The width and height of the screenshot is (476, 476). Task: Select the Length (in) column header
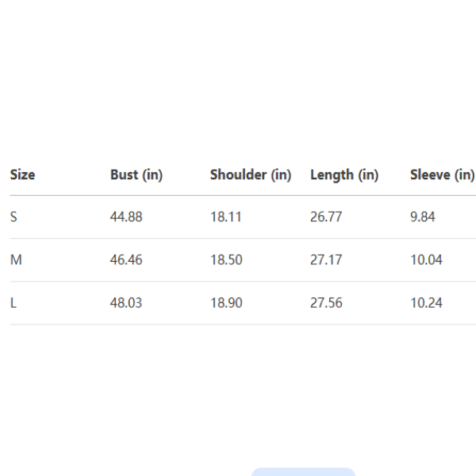[x=344, y=175]
